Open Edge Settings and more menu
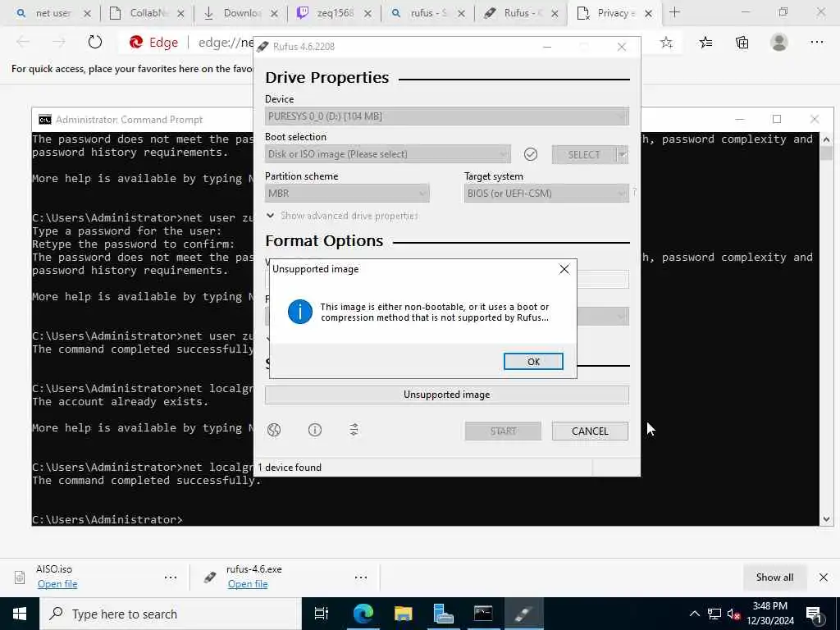This screenshot has width=840, height=630. (x=816, y=43)
